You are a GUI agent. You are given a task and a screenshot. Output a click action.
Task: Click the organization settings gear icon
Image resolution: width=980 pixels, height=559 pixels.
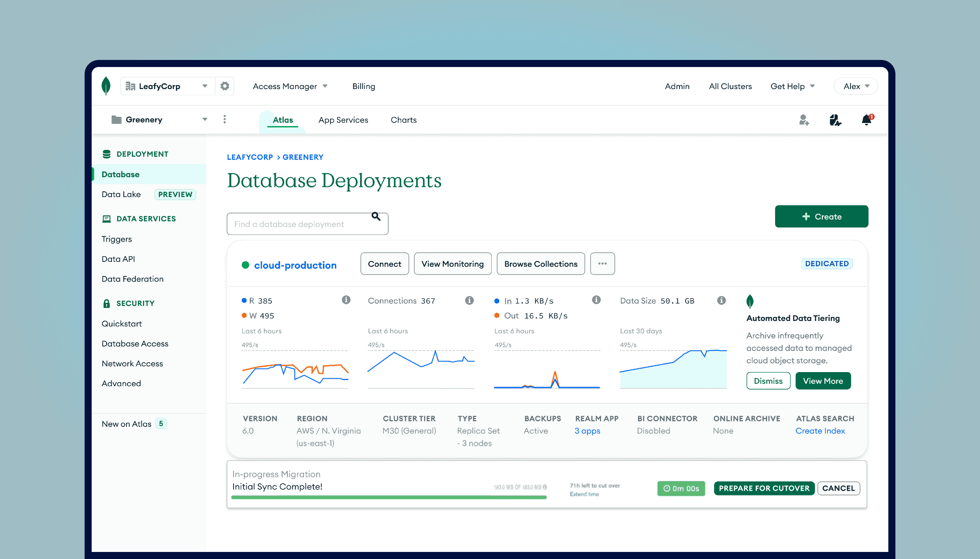click(225, 86)
